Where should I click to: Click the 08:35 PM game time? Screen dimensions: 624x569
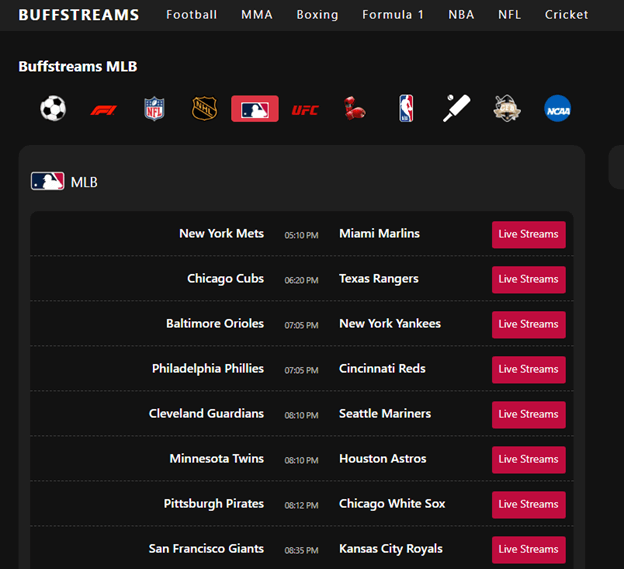(x=301, y=550)
